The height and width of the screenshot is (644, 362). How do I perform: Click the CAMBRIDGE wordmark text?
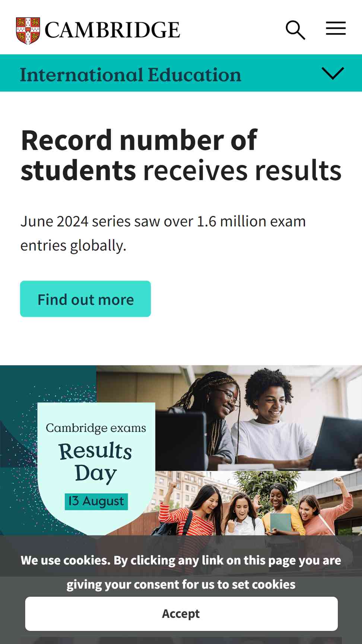coord(112,30)
